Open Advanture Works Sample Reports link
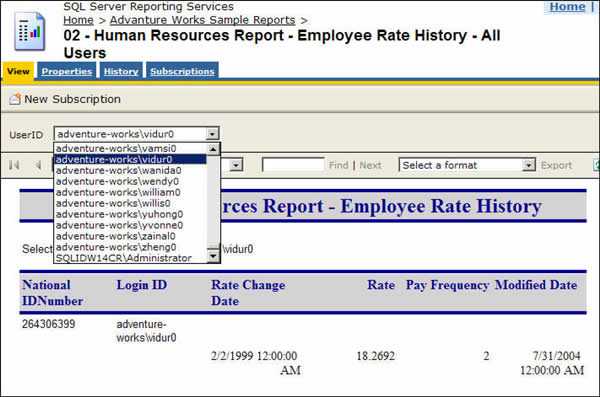Image resolution: width=600 pixels, height=397 pixels. [x=202, y=20]
